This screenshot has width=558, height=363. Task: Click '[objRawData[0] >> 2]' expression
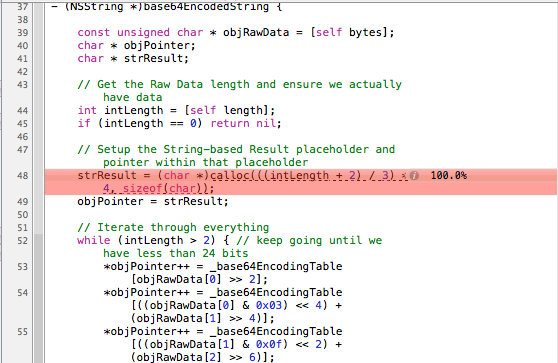[x=196, y=279]
